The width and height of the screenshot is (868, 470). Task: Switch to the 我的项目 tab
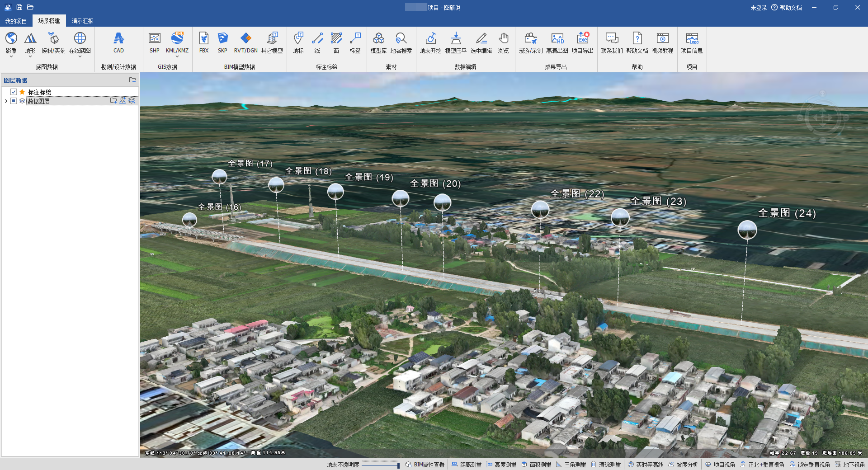pyautogui.click(x=16, y=21)
